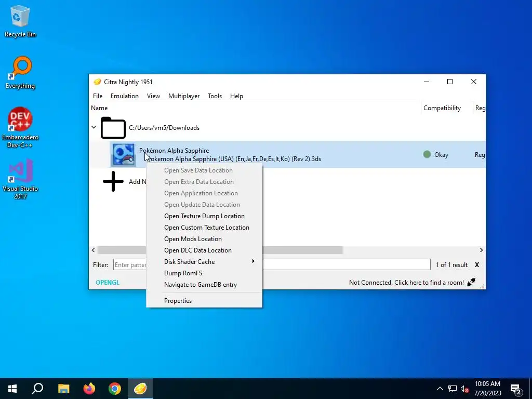This screenshot has height=399, width=532.
Task: Open Visual Studio 2017 desktop shortcut
Action: click(x=20, y=179)
